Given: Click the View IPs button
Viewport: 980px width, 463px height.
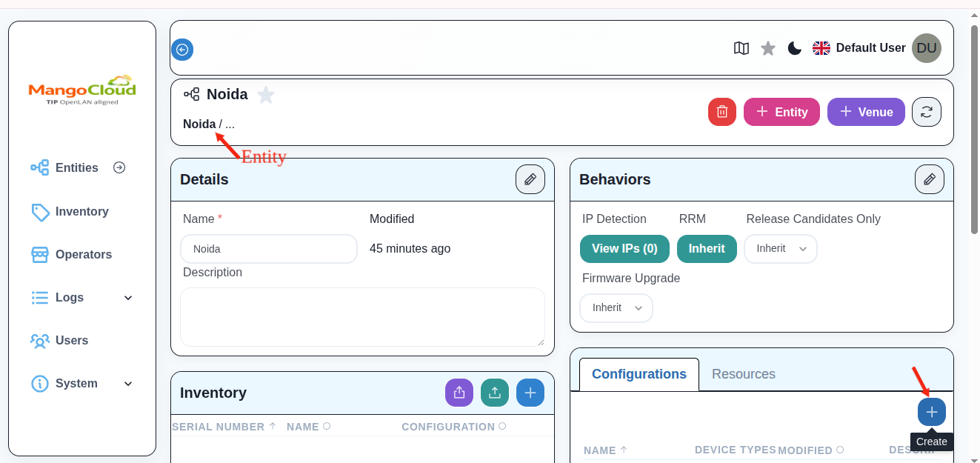Looking at the screenshot, I should coord(624,249).
